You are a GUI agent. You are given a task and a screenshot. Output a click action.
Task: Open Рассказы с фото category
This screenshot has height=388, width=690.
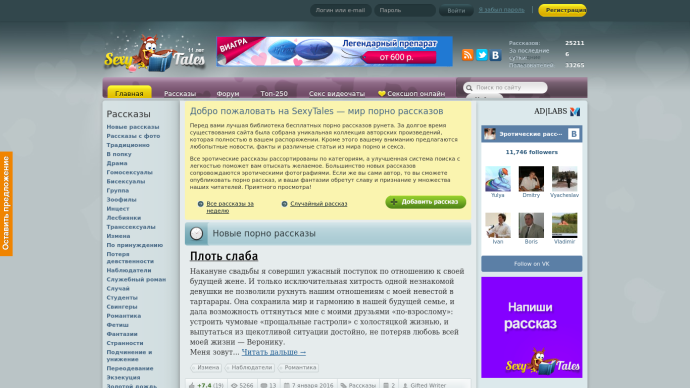133,136
